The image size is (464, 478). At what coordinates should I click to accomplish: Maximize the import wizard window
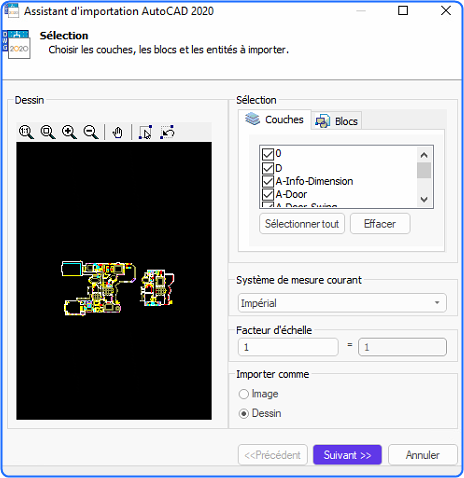[x=403, y=11]
